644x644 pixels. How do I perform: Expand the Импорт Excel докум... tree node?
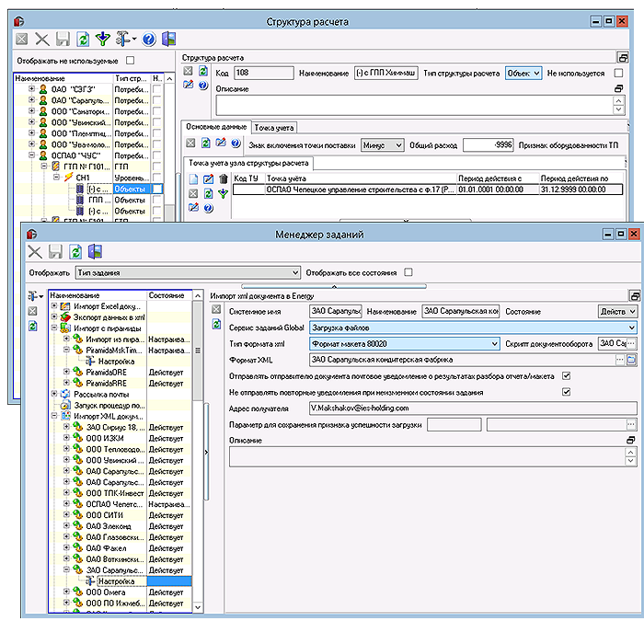click(x=54, y=305)
